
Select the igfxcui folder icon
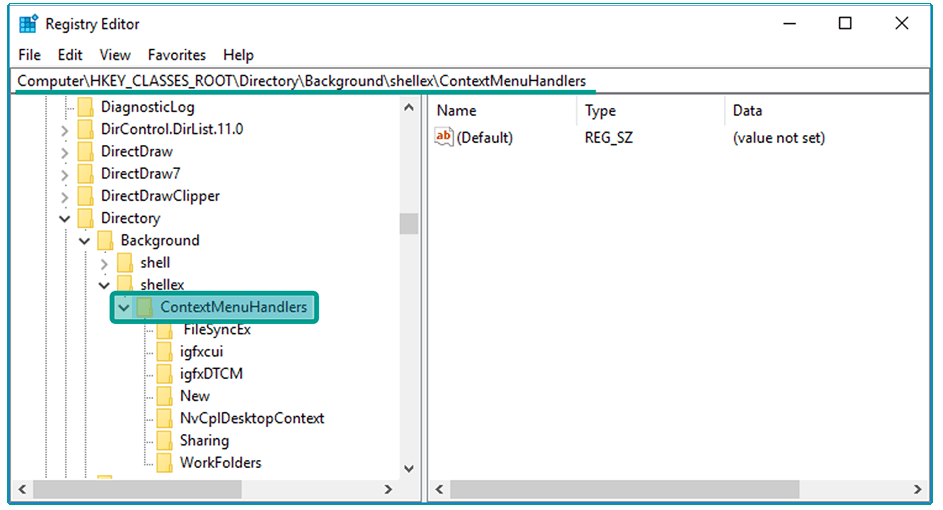(x=164, y=352)
